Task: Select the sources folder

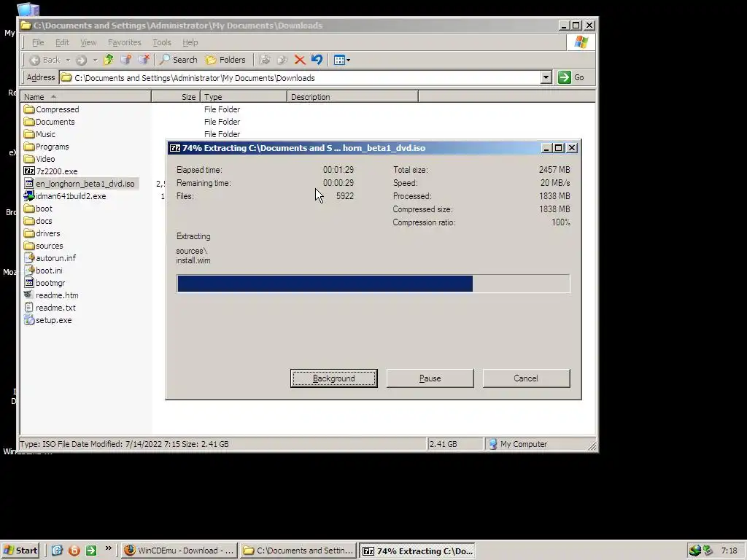Action: click(x=44, y=246)
